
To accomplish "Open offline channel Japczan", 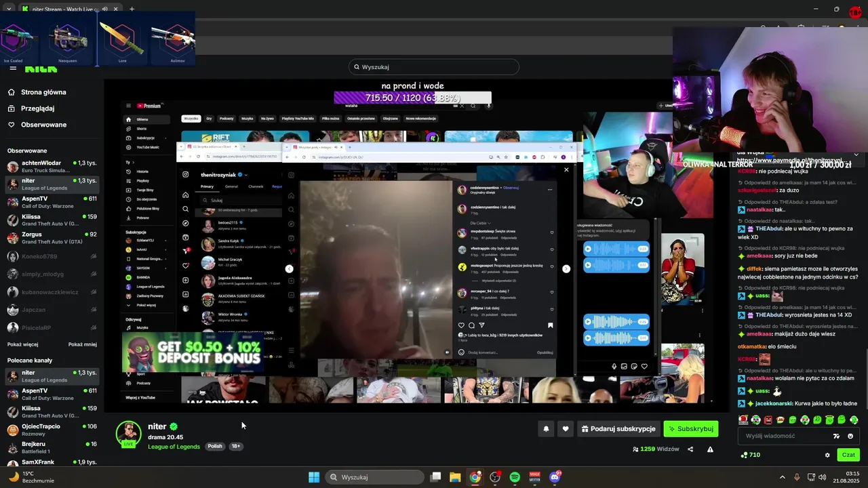I will (x=52, y=310).
